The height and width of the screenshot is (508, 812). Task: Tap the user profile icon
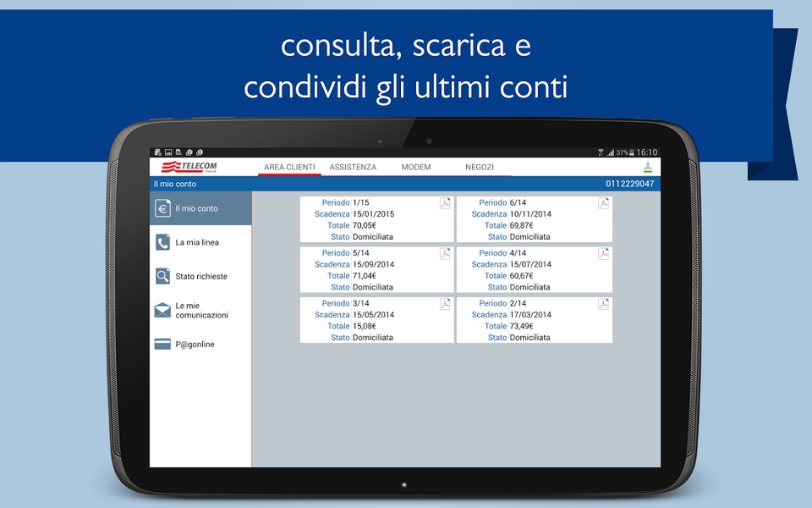coord(647,167)
